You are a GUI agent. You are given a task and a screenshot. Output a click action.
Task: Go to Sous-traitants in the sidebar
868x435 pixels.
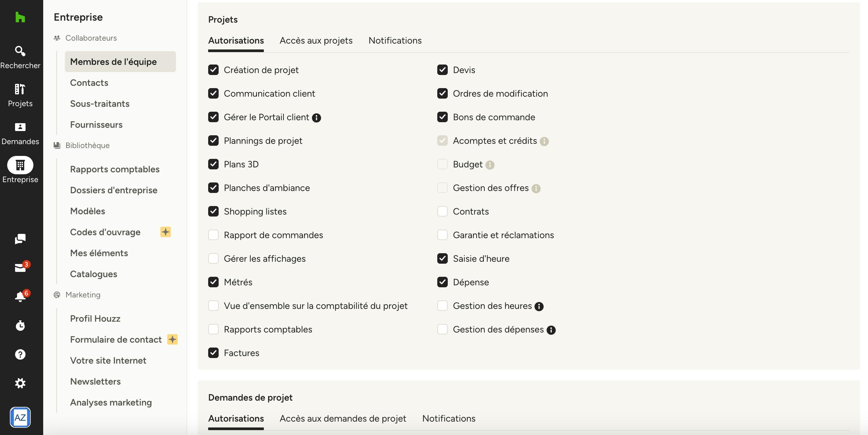[x=100, y=104]
